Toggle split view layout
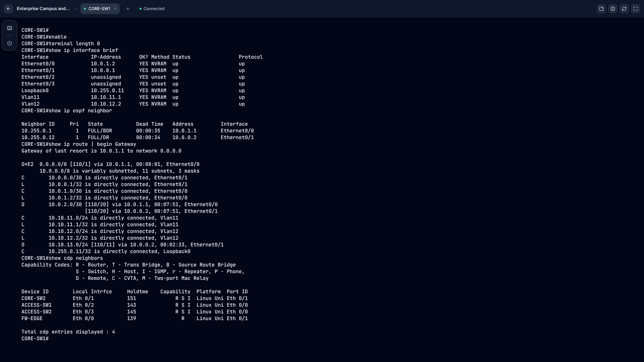Image resolution: width=644 pixels, height=362 pixels. (613, 9)
